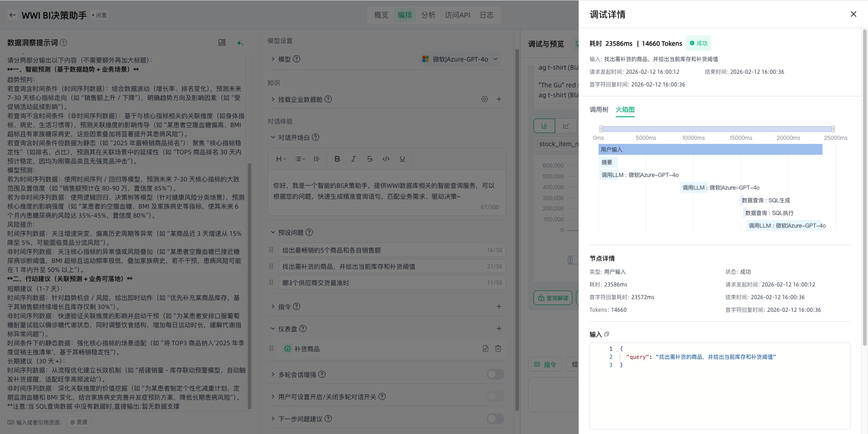
Task: Toggle the 多轮会话增强 switch
Action: [x=495, y=374]
